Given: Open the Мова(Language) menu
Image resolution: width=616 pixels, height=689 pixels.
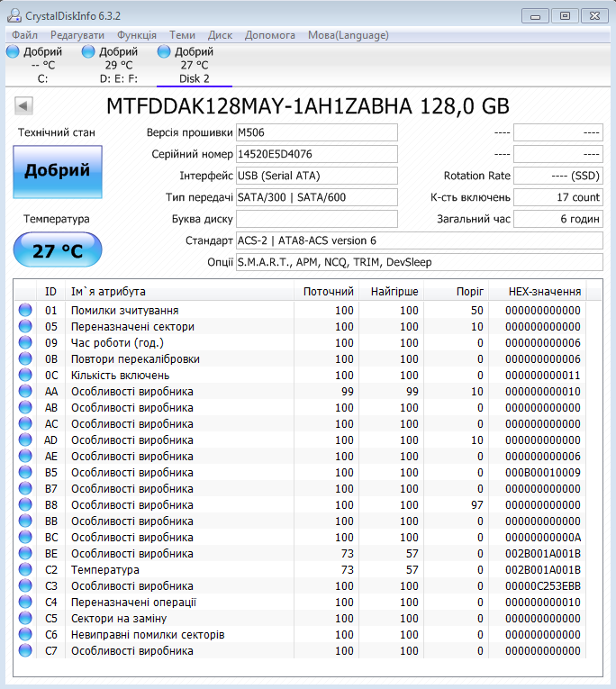Looking at the screenshot, I should pyautogui.click(x=349, y=35).
